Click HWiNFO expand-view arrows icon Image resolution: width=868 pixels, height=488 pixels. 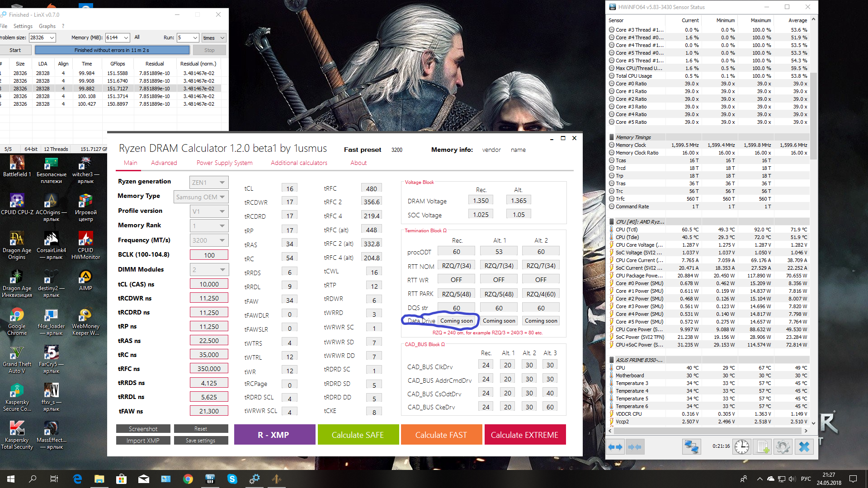pos(615,447)
